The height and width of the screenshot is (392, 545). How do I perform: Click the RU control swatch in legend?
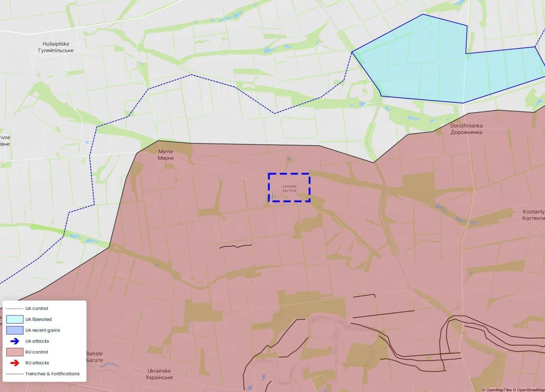[x=15, y=352]
